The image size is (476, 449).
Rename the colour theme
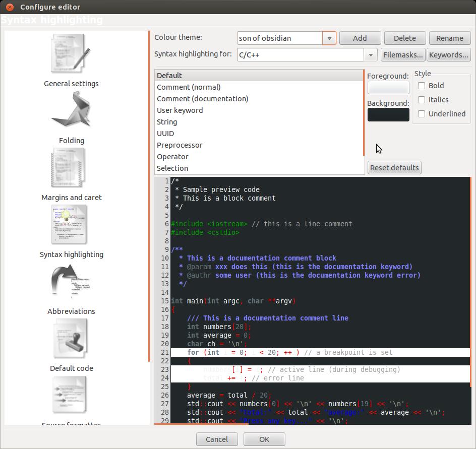coord(450,38)
